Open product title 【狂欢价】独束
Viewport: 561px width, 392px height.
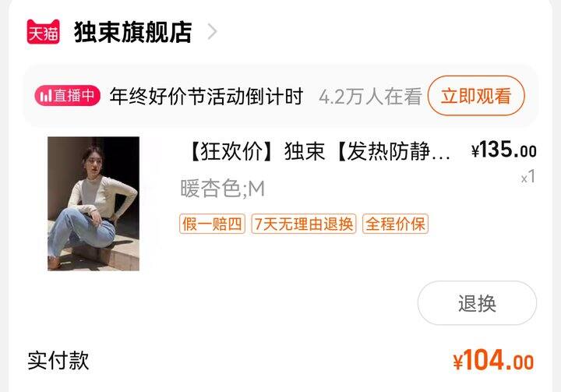(319, 151)
